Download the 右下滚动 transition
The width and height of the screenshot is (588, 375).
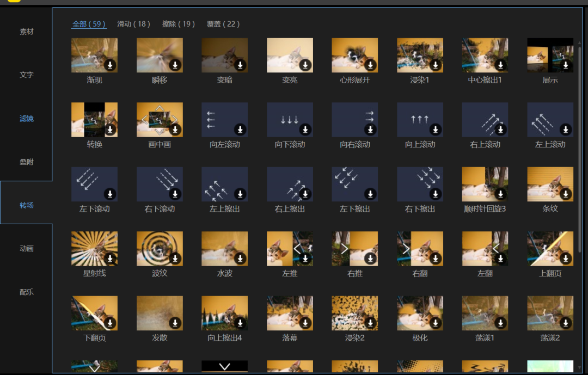coord(175,194)
